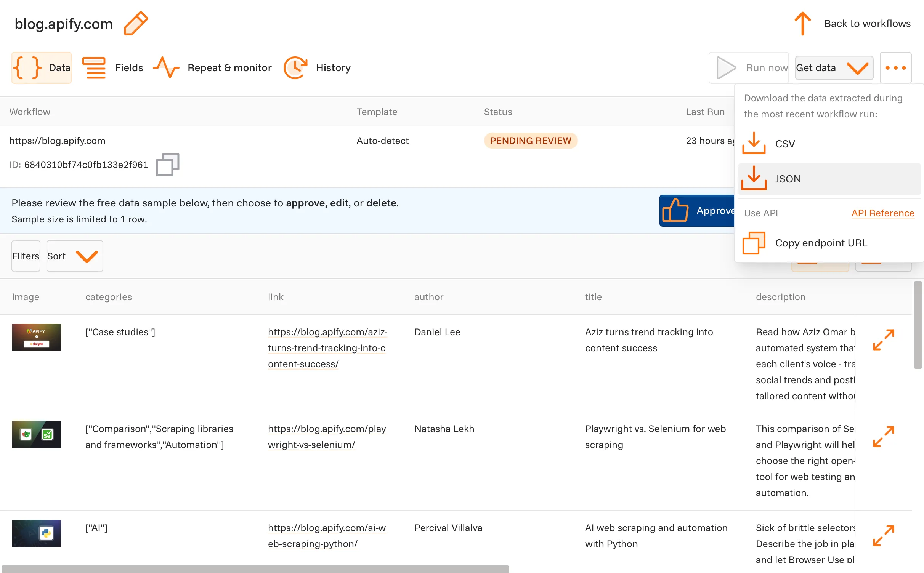Click the author column header
The height and width of the screenshot is (573, 924).
point(429,297)
